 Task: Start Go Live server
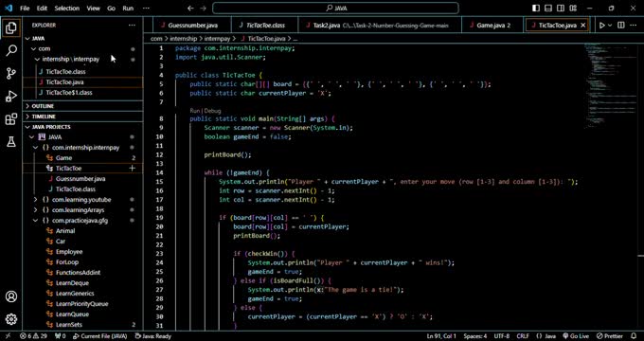tap(576, 336)
